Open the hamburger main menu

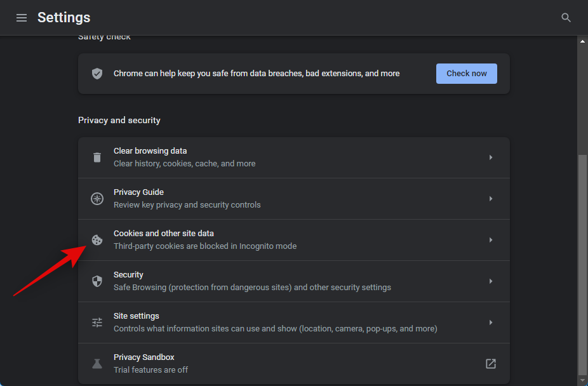tap(22, 18)
